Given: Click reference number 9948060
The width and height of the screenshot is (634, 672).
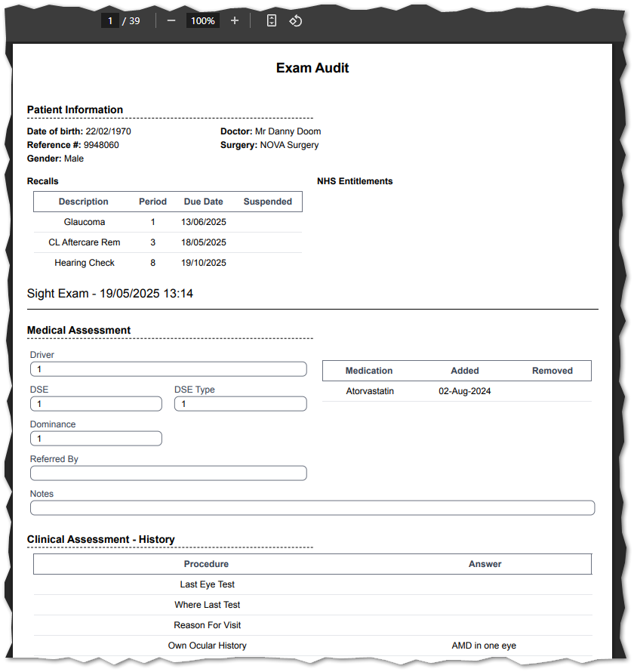Looking at the screenshot, I should coord(101,145).
